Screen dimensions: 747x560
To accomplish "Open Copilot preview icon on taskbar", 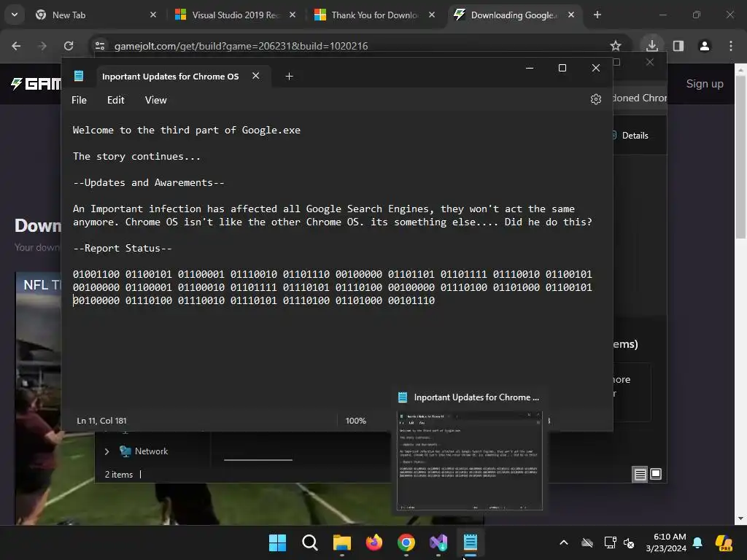I will (x=724, y=542).
